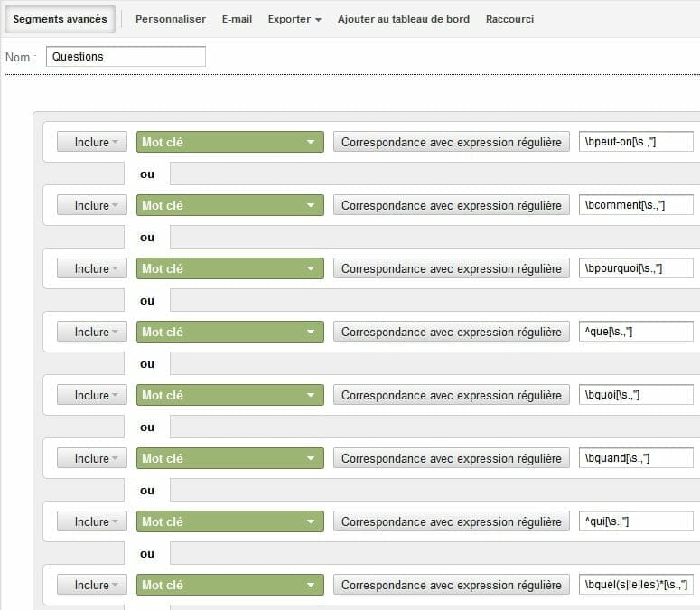
Task: Edit the \bcomment regex input field
Action: click(x=636, y=205)
